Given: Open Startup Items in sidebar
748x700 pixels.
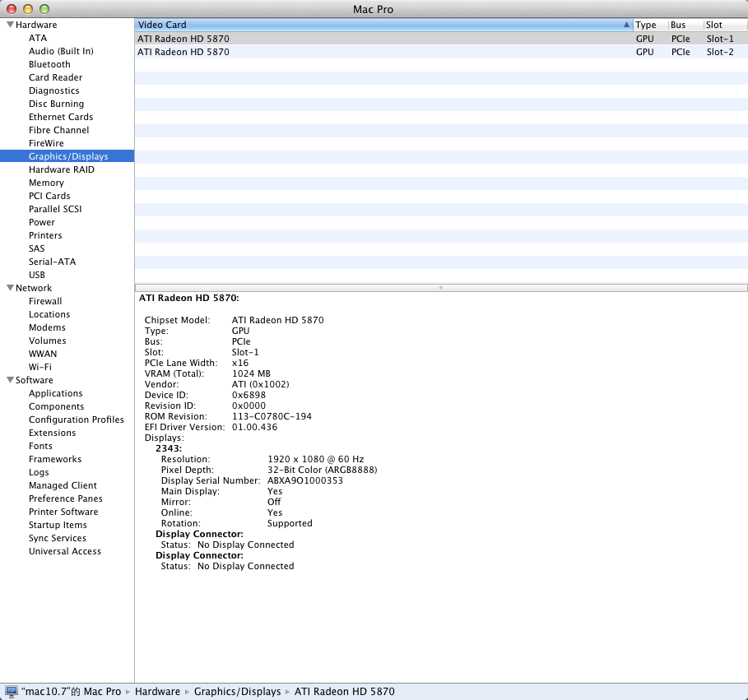Looking at the screenshot, I should click(x=58, y=525).
